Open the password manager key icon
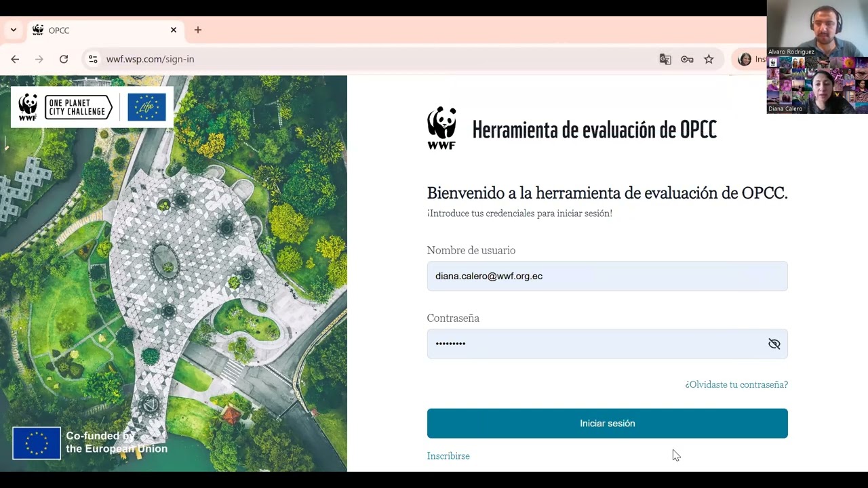This screenshot has height=488, width=868. 687,59
